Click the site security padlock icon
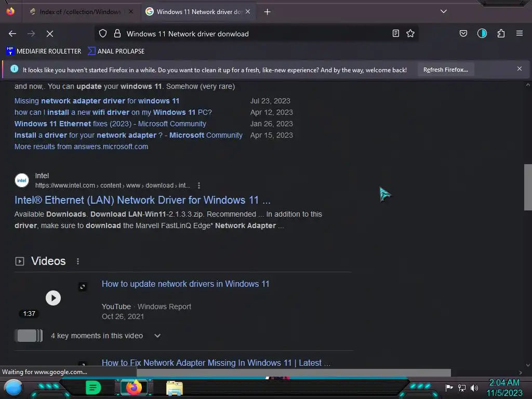The height and width of the screenshot is (399, 532). [117, 34]
